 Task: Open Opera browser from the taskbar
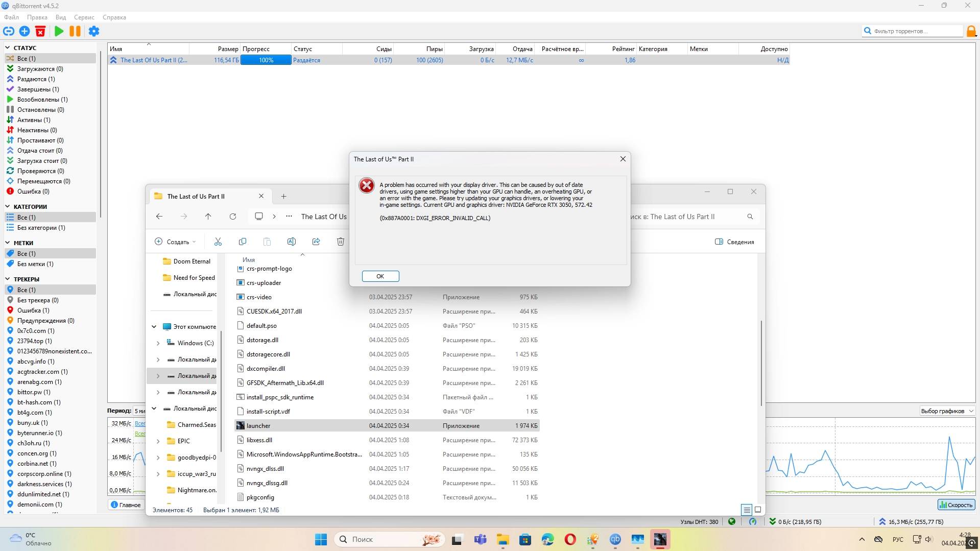tap(570, 539)
